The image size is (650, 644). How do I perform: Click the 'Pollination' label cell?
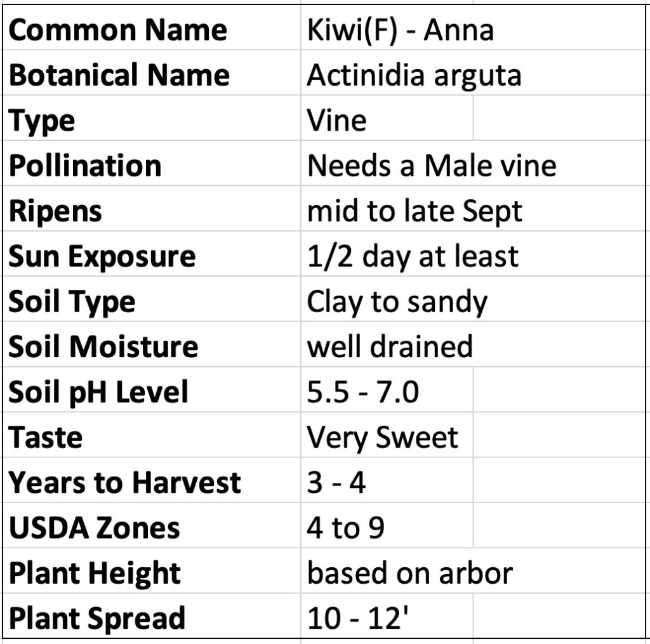(85, 166)
